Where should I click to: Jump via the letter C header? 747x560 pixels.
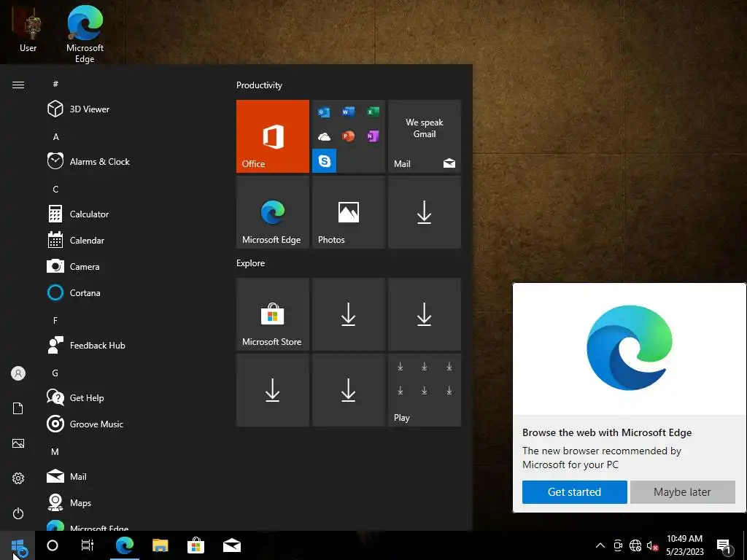tap(55, 189)
